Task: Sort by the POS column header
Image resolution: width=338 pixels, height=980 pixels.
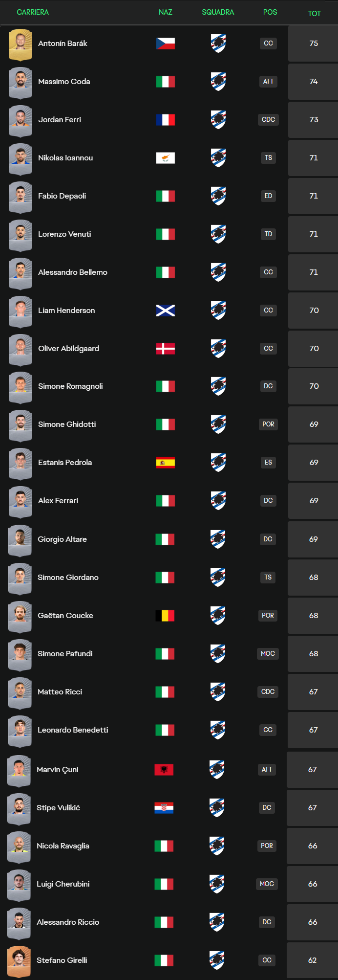Action: point(270,12)
